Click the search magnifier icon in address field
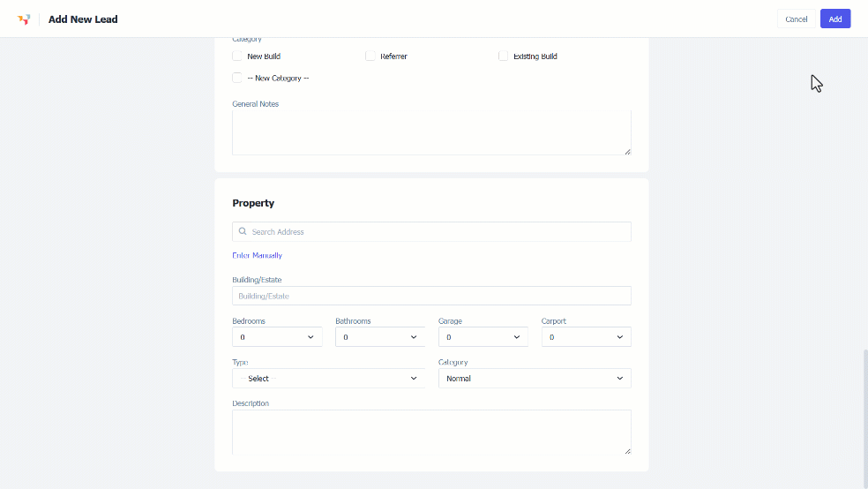868x489 pixels. pyautogui.click(x=243, y=231)
